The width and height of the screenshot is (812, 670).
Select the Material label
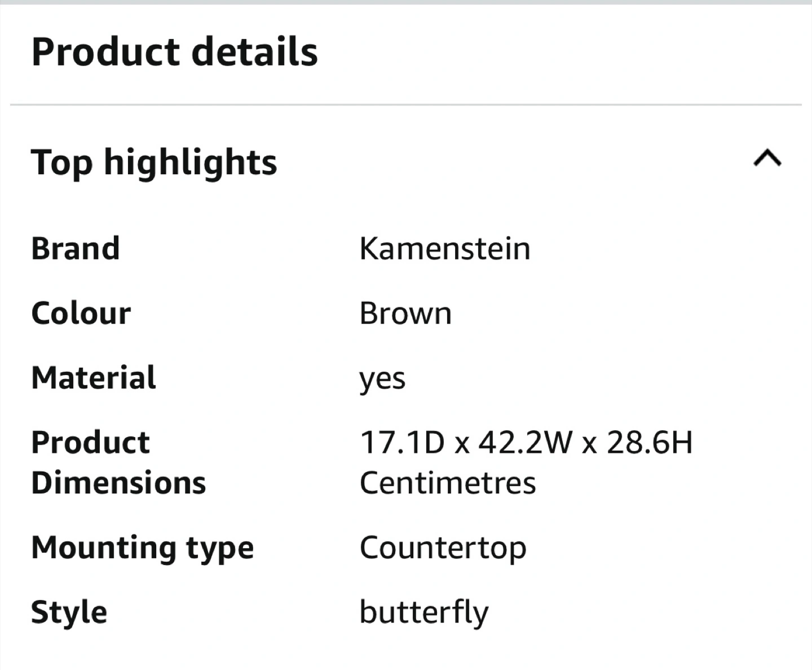pos(94,378)
